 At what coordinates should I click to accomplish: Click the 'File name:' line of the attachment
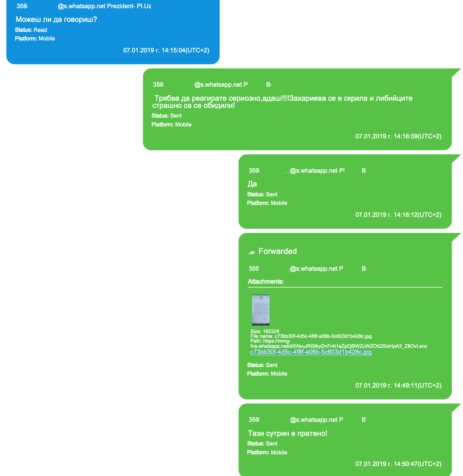point(311,336)
